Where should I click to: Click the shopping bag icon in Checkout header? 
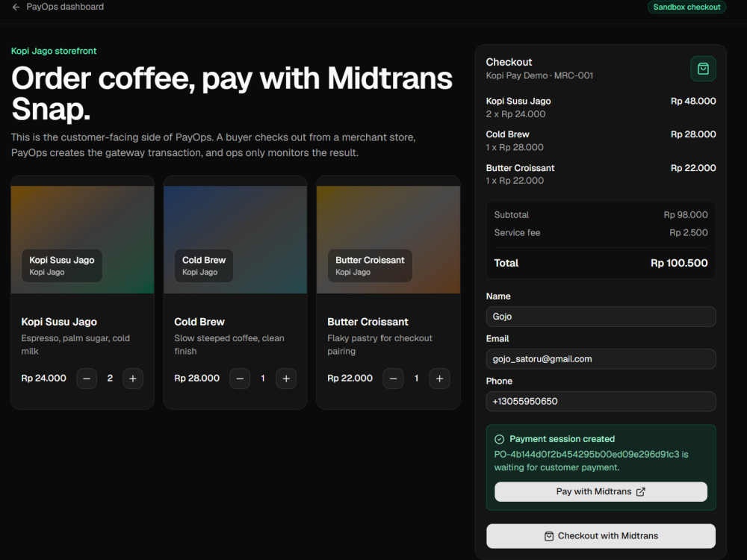(703, 69)
